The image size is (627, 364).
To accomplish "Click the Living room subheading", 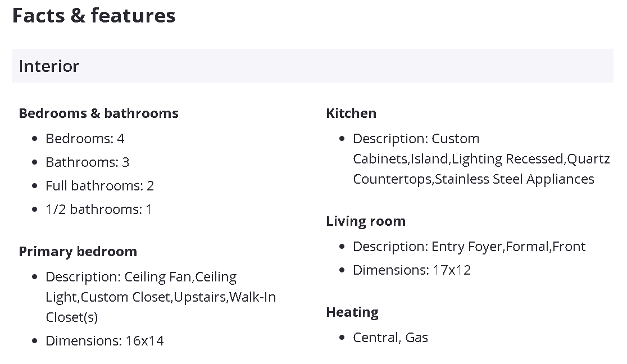I will (x=365, y=221).
